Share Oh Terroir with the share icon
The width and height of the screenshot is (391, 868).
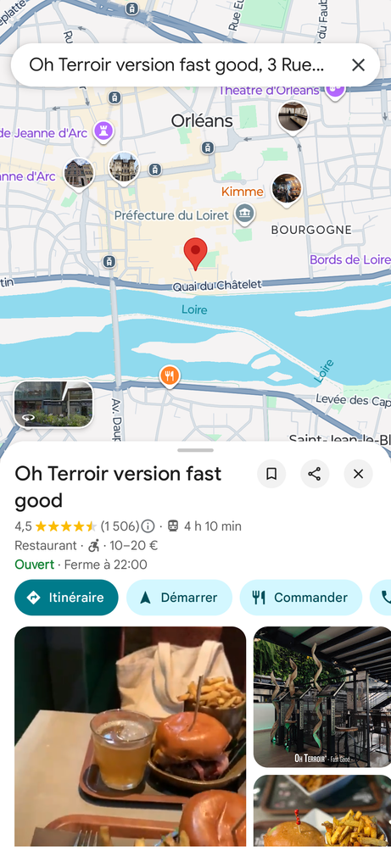315,474
